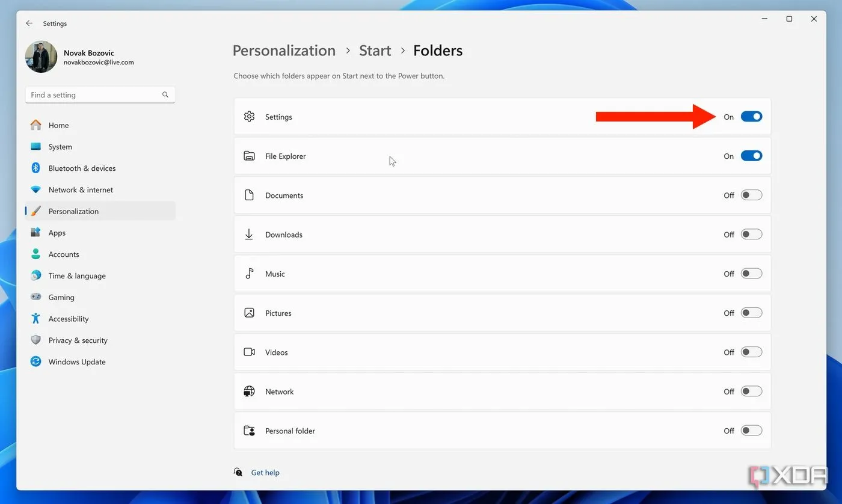Open the Get help link
Screen dimensions: 842x504
pos(265,473)
